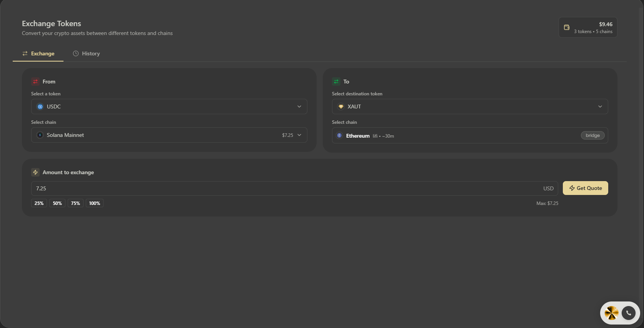The width and height of the screenshot is (644, 328).
Task: Click the bridge badge on Ethereum row
Action: [592, 135]
